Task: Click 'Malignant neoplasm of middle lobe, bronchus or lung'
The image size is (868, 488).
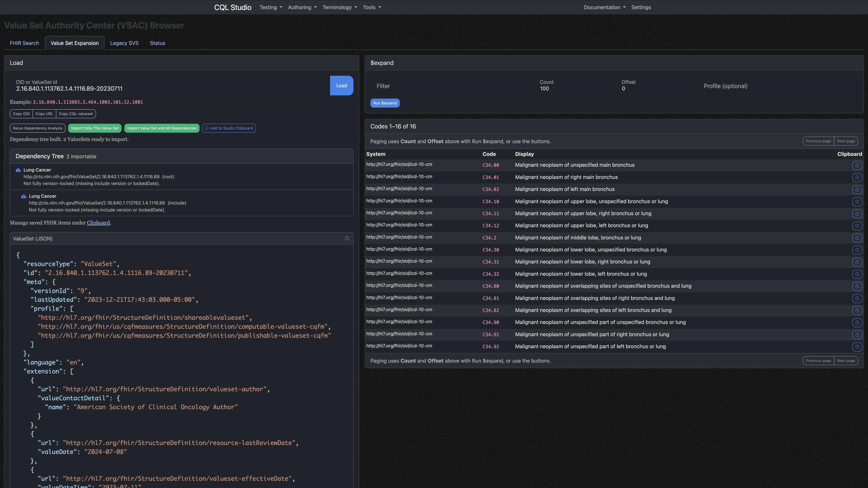Action: (x=578, y=238)
